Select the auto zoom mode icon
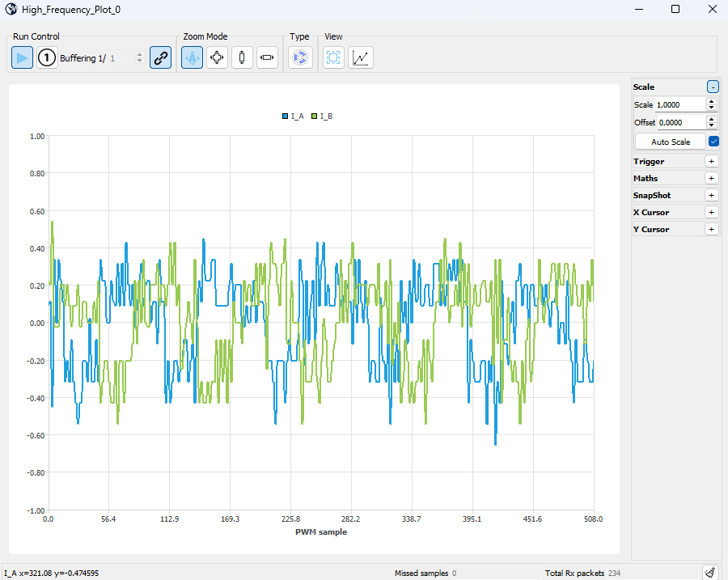728x580 pixels. tap(192, 58)
